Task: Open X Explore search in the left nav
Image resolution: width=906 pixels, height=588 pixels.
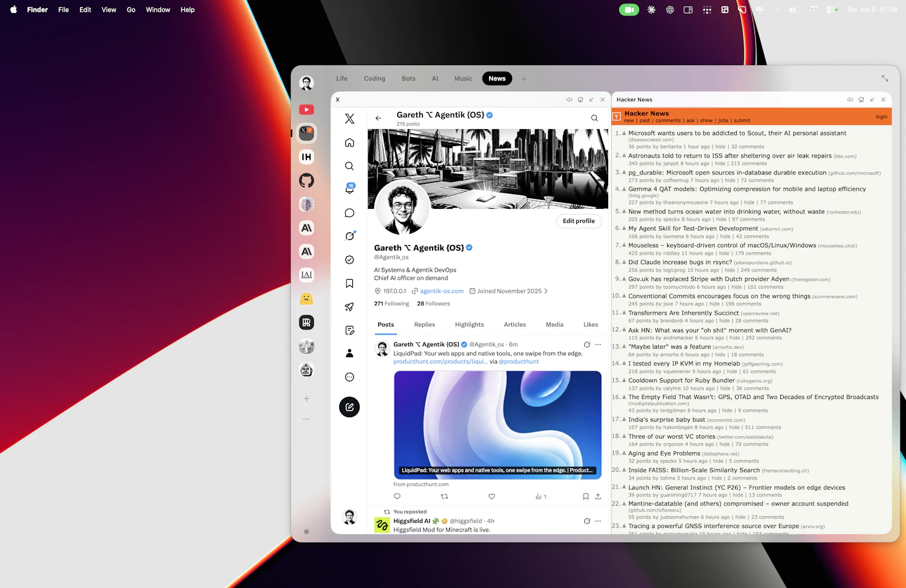Action: click(x=349, y=166)
